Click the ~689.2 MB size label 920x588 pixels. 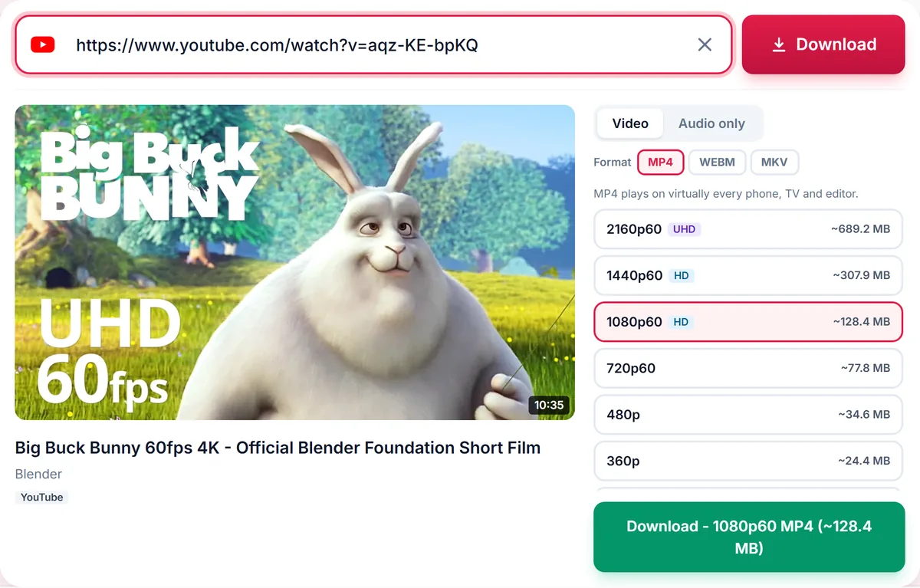860,229
